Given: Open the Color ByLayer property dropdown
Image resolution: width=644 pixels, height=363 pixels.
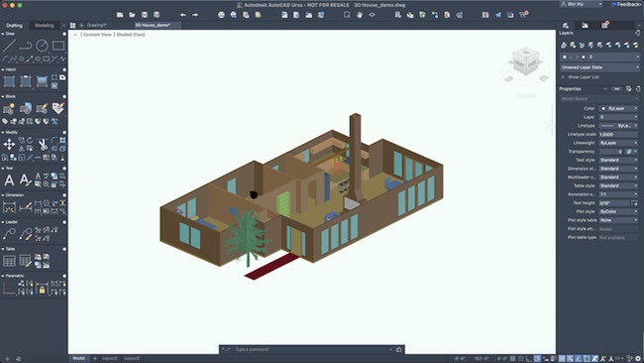Looking at the screenshot, I should click(x=618, y=108).
